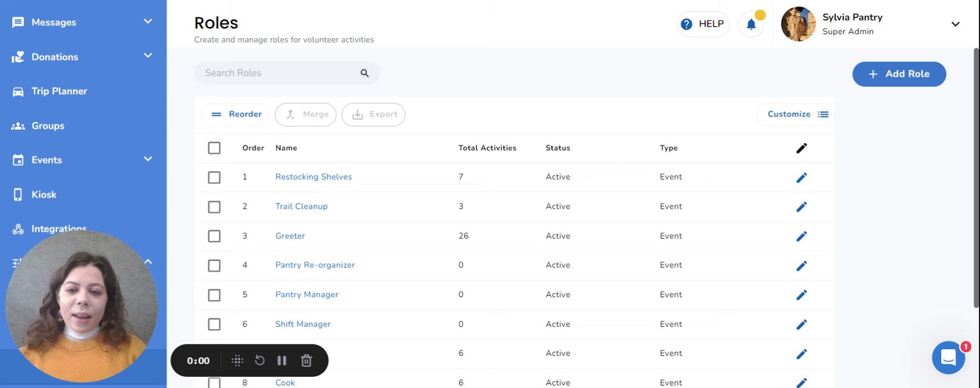Click pencil edit icon for Greeter role
This screenshot has height=388, width=980.
click(x=801, y=236)
